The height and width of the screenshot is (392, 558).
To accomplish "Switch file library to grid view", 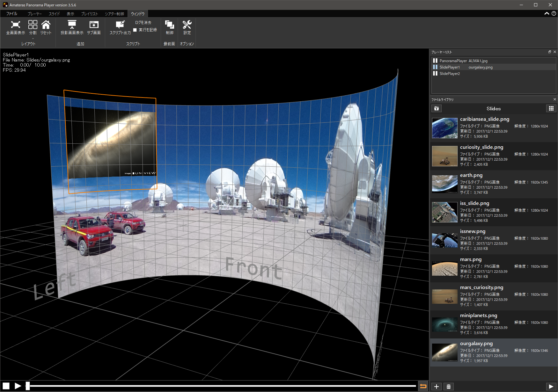I will click(x=551, y=109).
